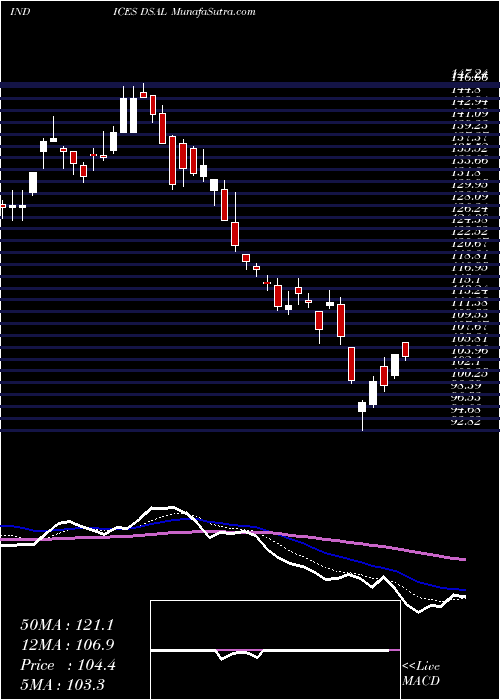Select the '12MA : 106.9' readout
The height and width of the screenshot is (700, 500).
67,645
